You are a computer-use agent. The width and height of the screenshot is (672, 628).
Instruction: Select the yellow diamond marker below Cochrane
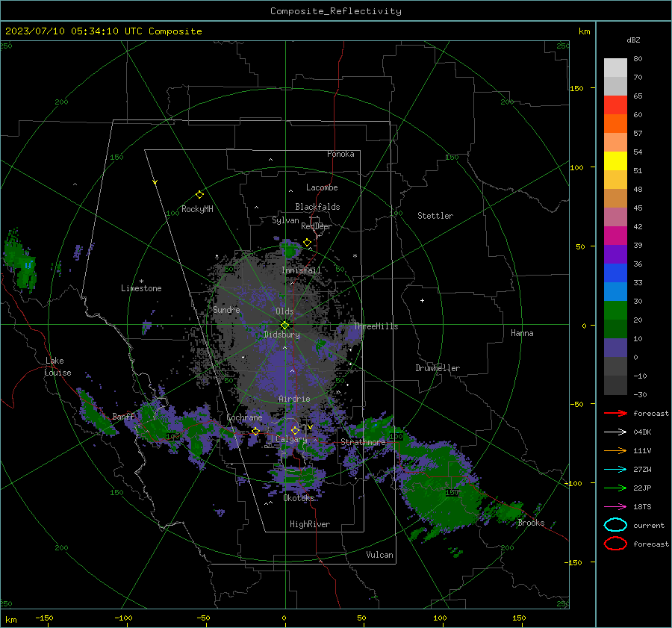click(x=256, y=431)
